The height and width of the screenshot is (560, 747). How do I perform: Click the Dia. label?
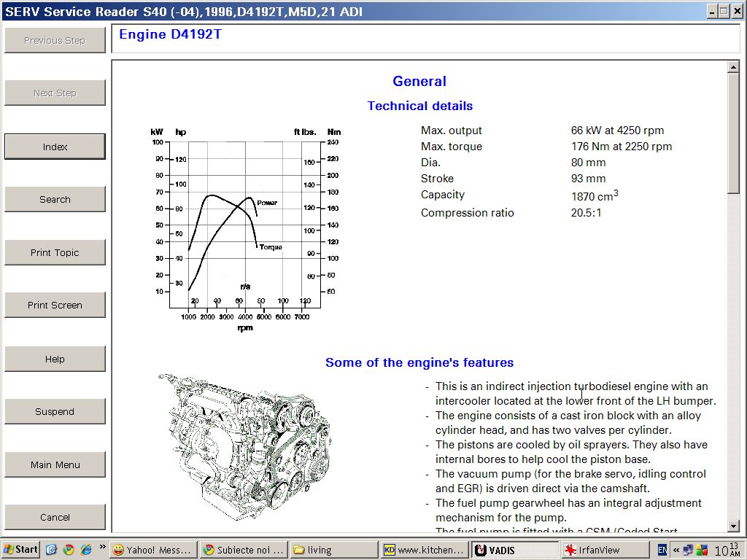pyautogui.click(x=430, y=163)
